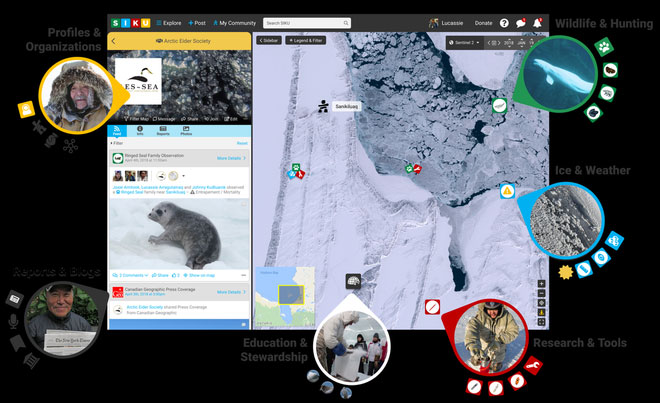Toggle fullscreen map view
This screenshot has width=660, height=403.
coord(541,322)
